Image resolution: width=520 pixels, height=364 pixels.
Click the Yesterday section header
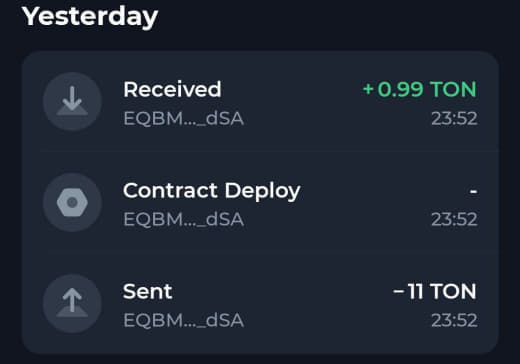click(x=90, y=17)
